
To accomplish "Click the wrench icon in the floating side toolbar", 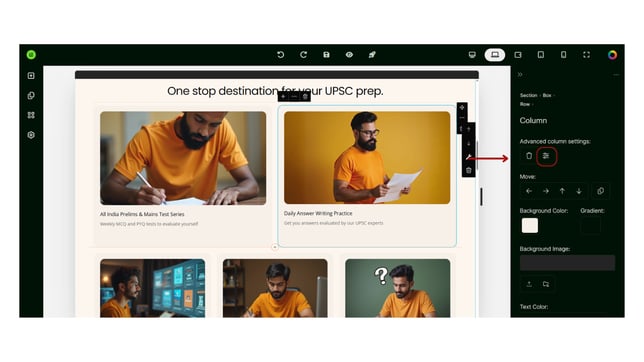I will pos(469,157).
